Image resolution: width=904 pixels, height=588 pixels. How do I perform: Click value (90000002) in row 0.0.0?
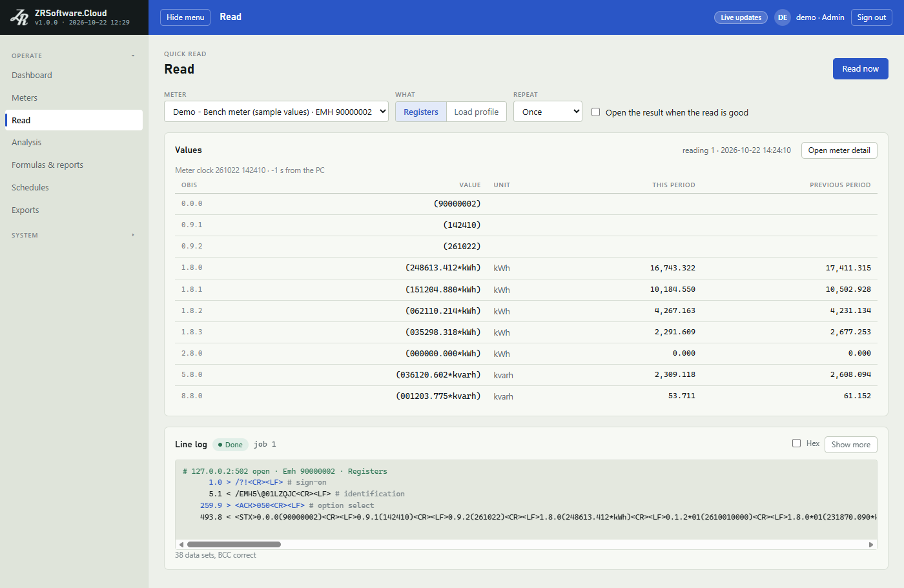click(x=457, y=204)
